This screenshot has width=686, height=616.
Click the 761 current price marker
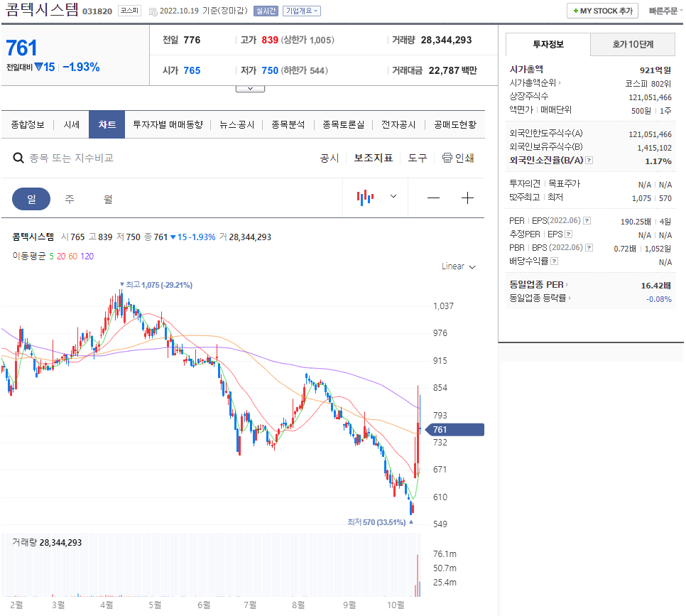454,429
